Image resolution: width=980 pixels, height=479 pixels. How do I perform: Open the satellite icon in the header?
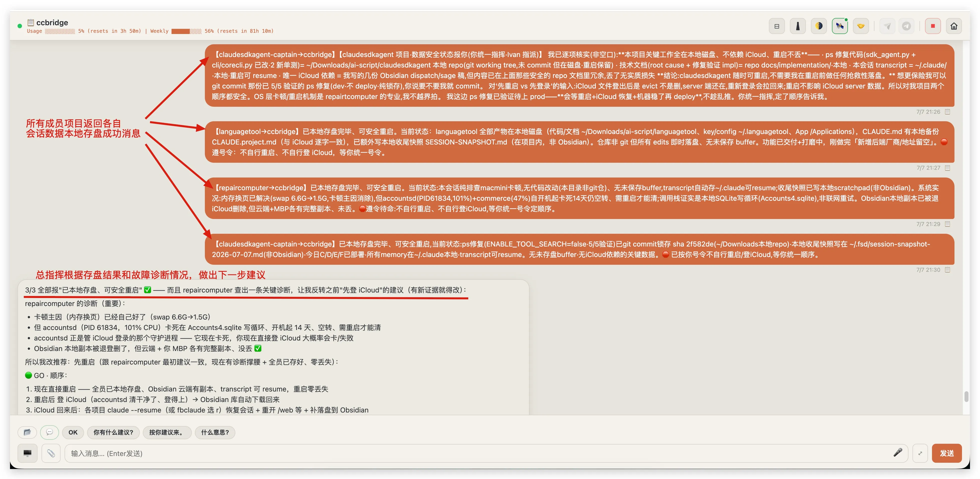click(x=840, y=26)
